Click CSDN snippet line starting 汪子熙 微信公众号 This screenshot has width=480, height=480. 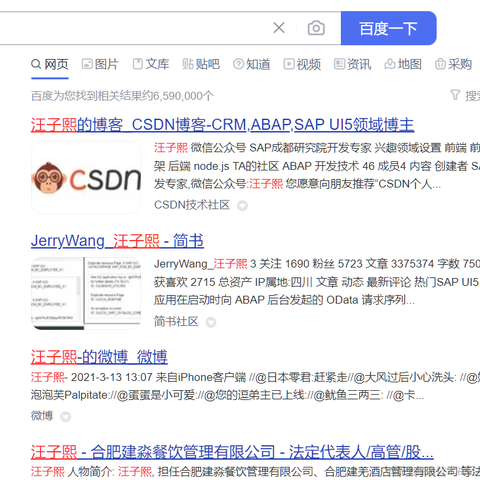click(x=317, y=148)
